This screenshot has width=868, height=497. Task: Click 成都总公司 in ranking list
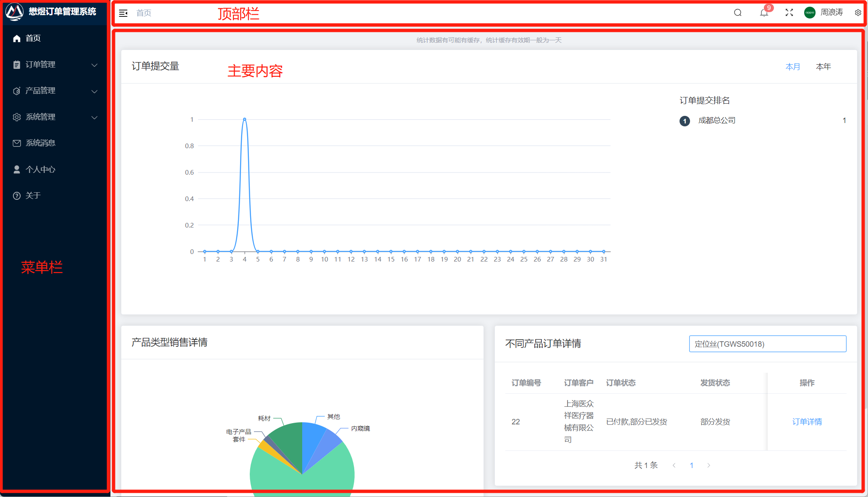(x=716, y=120)
